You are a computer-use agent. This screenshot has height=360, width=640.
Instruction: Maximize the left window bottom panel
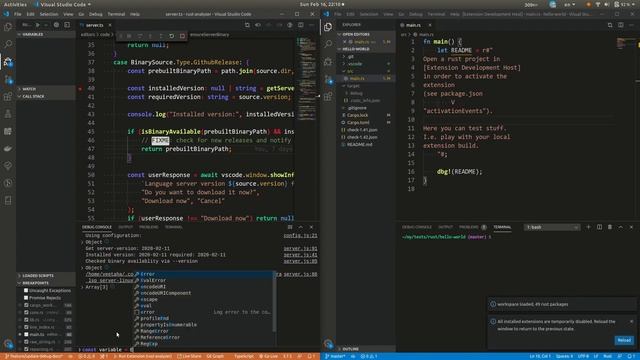pyautogui.click(x=300, y=227)
